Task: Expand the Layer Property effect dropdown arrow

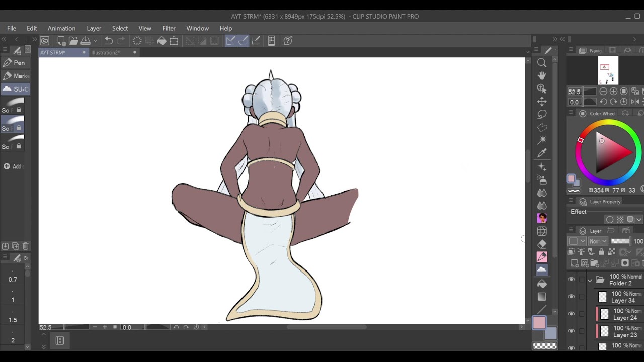Action: tap(638, 220)
